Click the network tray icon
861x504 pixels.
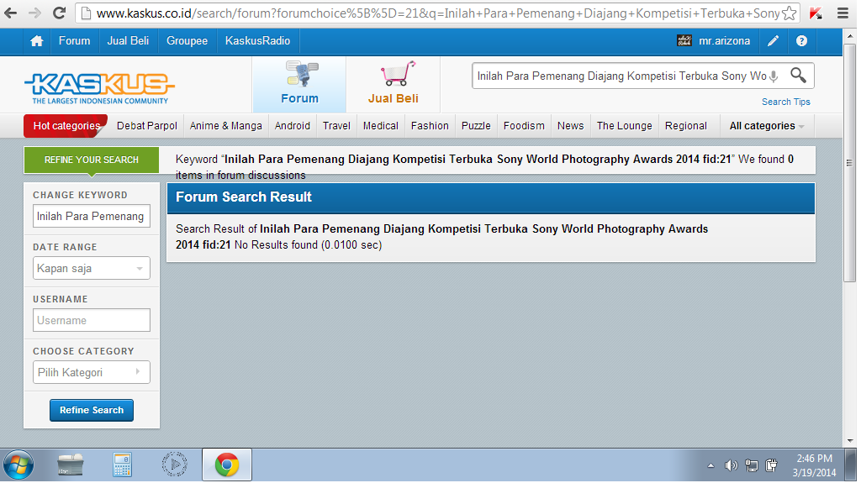752,465
